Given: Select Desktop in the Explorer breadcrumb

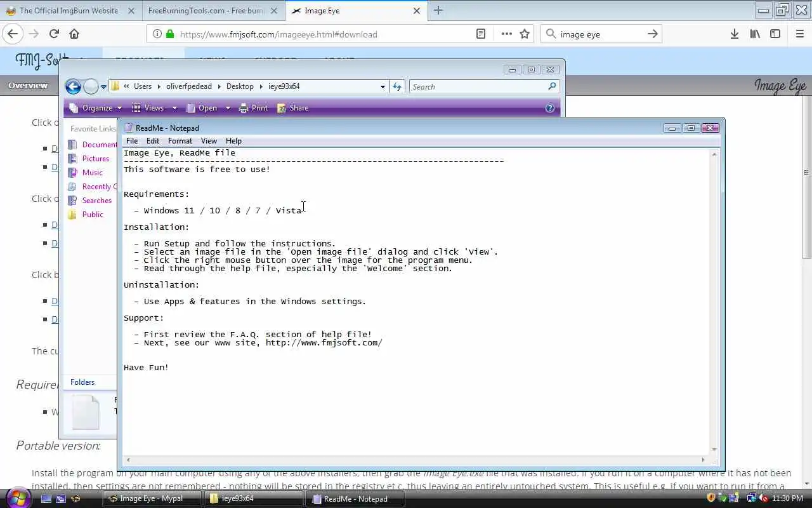Looking at the screenshot, I should coord(240,86).
